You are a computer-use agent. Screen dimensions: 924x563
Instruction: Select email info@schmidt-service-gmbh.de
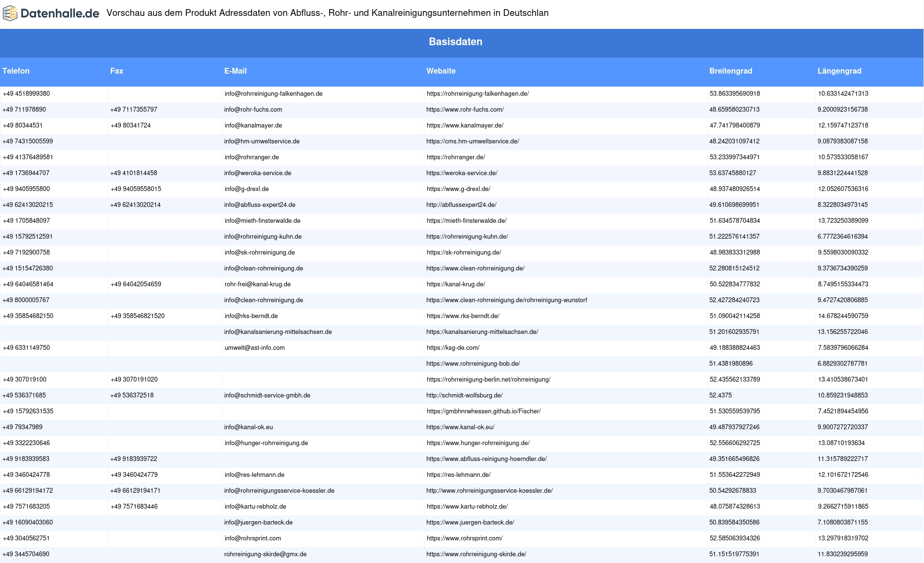(267, 396)
